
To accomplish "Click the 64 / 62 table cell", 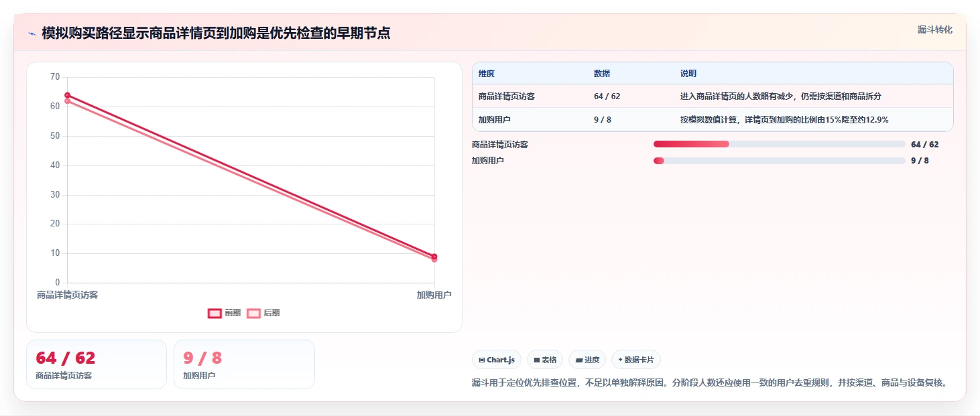I will (x=607, y=96).
